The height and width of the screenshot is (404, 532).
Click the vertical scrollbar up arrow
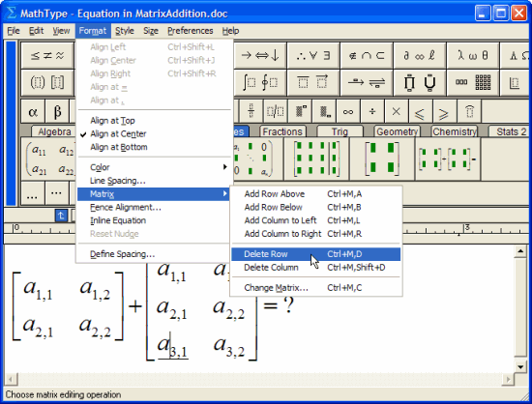tap(520, 251)
